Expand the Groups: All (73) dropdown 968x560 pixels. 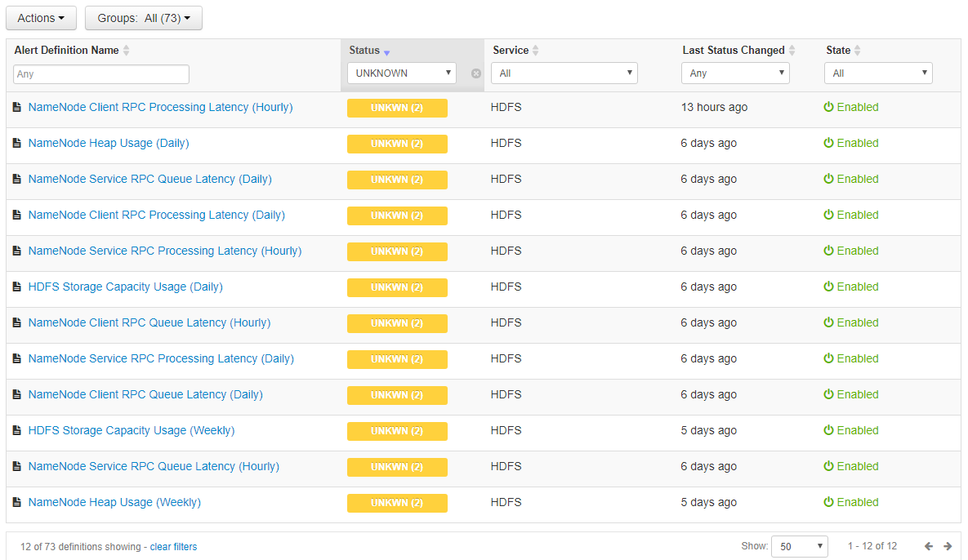[x=144, y=17]
